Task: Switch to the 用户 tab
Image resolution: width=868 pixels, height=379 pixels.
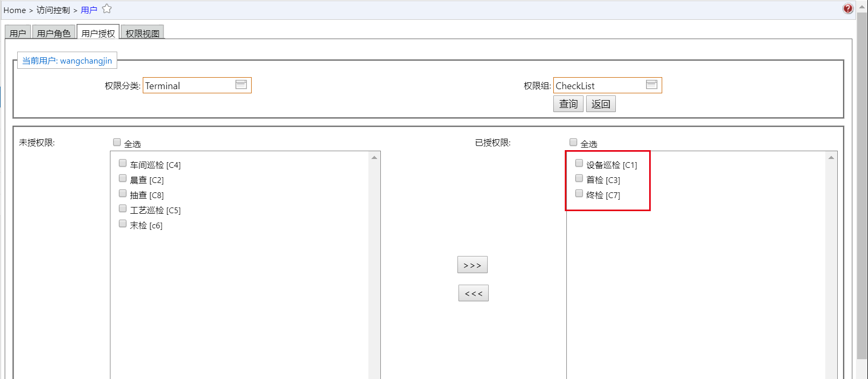Action: (x=18, y=33)
